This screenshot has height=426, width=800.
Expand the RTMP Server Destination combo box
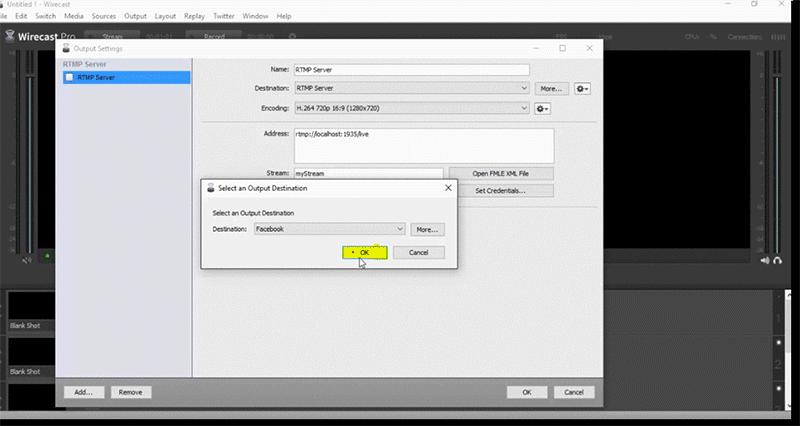tap(411, 88)
